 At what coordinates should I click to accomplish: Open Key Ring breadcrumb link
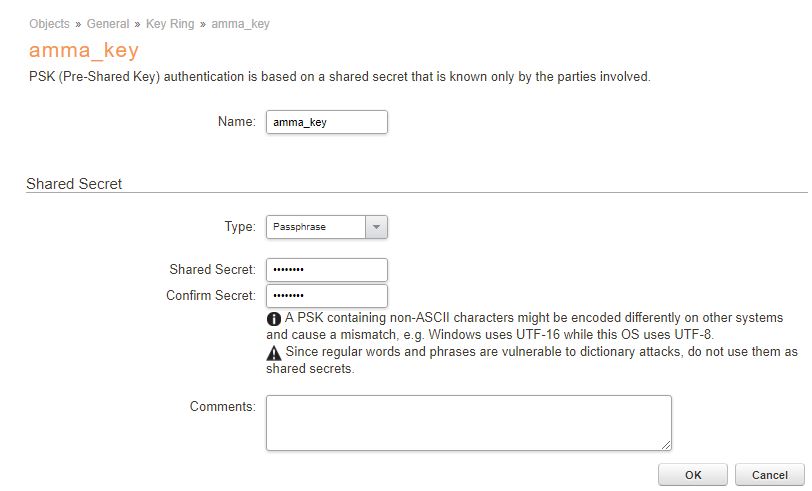coord(170,24)
